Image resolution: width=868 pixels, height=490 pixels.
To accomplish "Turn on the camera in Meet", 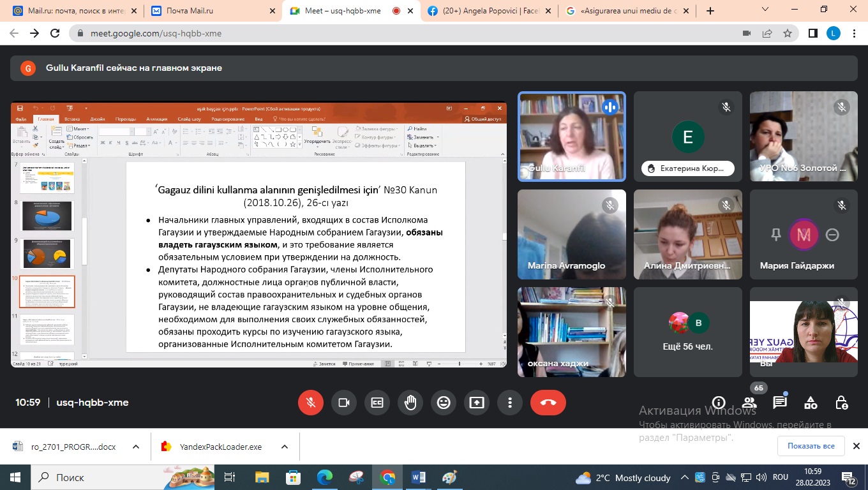I will (344, 403).
